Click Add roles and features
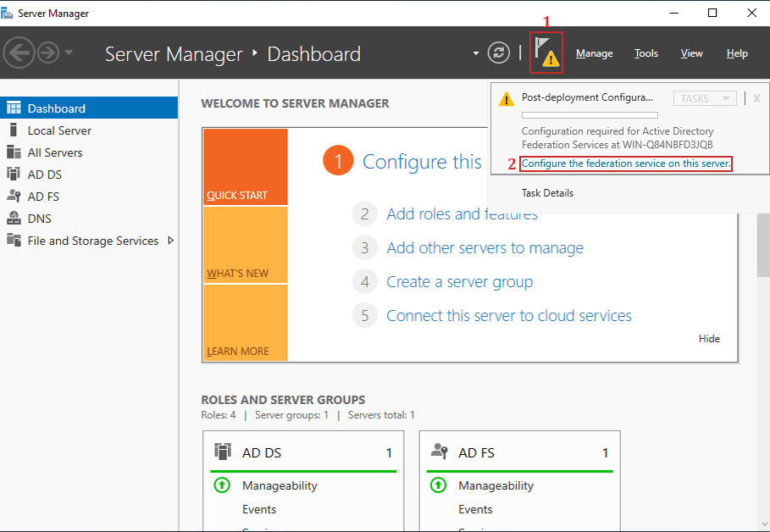770x532 pixels. click(x=463, y=213)
